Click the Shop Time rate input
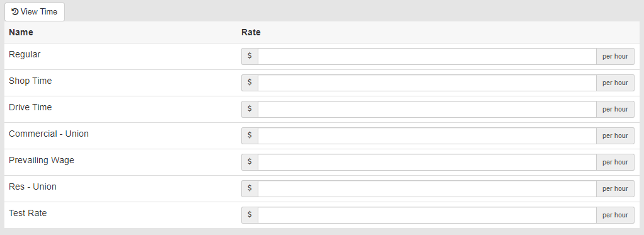The width and height of the screenshot is (644, 235). click(x=427, y=83)
